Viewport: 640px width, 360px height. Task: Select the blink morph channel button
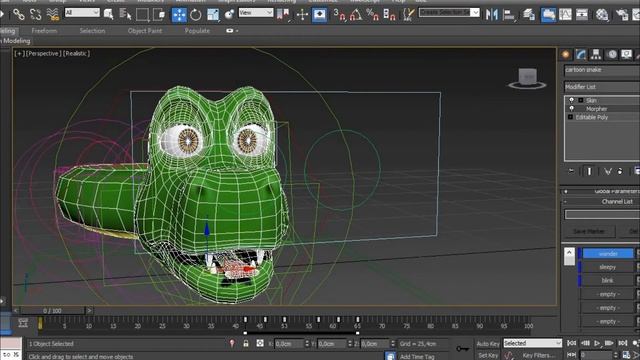pos(608,280)
